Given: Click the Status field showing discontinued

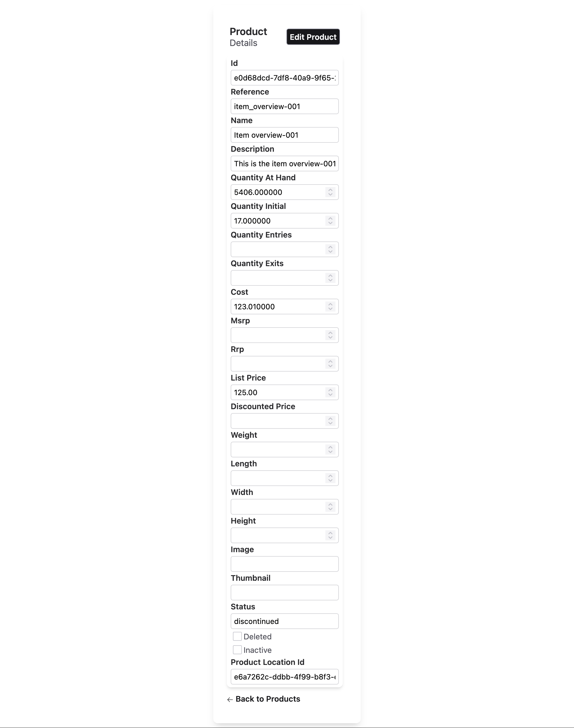Looking at the screenshot, I should point(284,621).
